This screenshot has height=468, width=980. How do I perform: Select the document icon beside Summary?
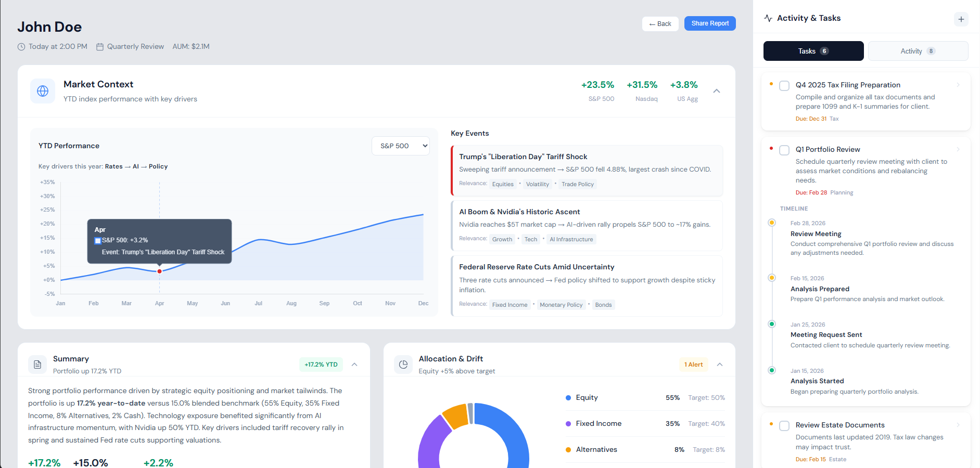point(37,364)
